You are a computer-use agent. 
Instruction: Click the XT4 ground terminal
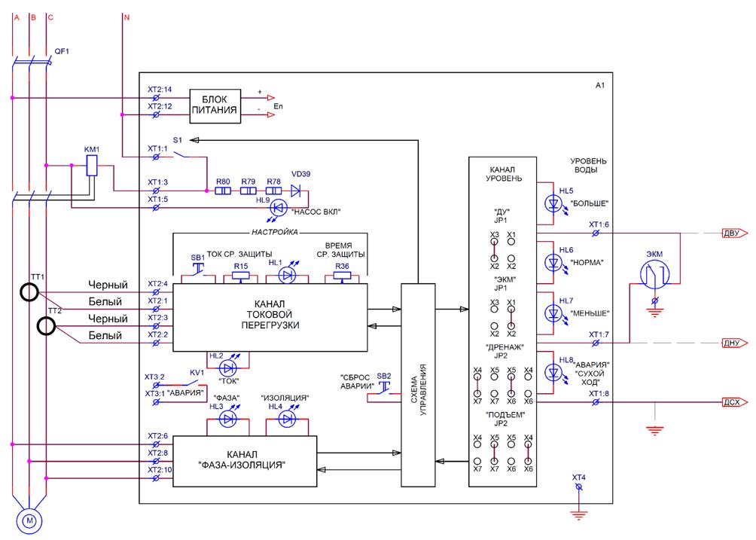click(578, 490)
